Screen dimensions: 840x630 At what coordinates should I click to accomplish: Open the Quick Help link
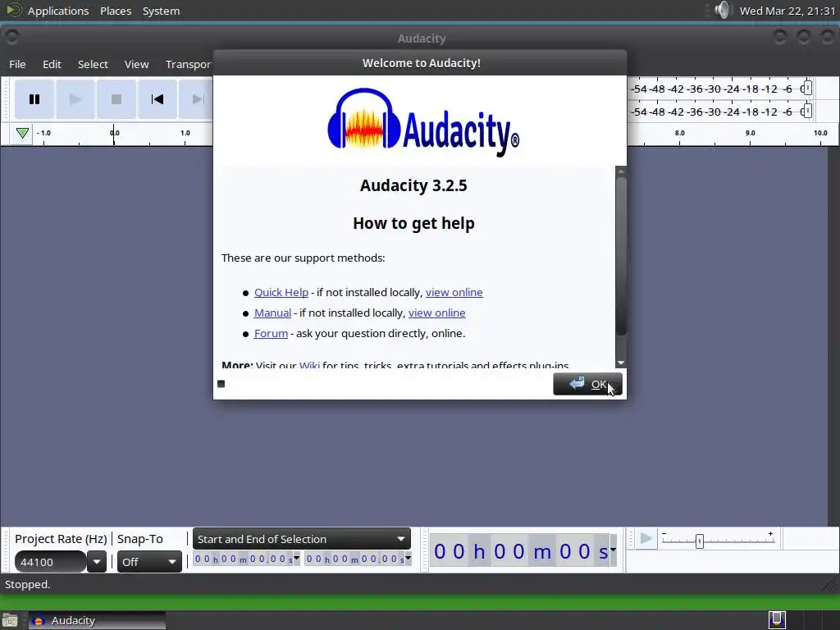(x=281, y=292)
